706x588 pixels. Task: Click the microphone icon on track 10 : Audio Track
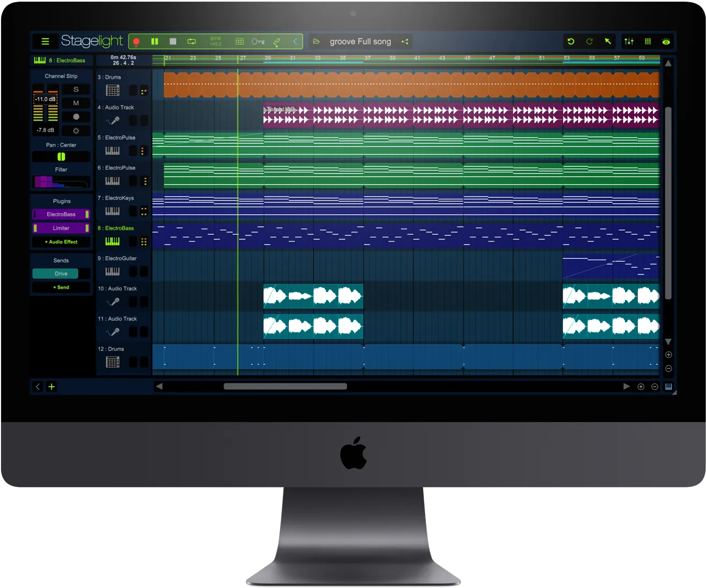pyautogui.click(x=113, y=302)
